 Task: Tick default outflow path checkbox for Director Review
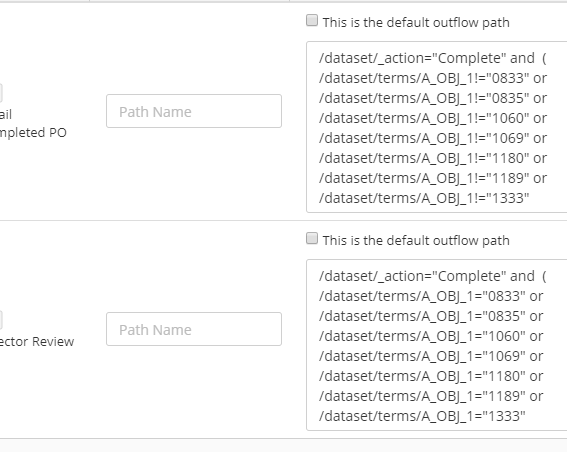pos(312,239)
